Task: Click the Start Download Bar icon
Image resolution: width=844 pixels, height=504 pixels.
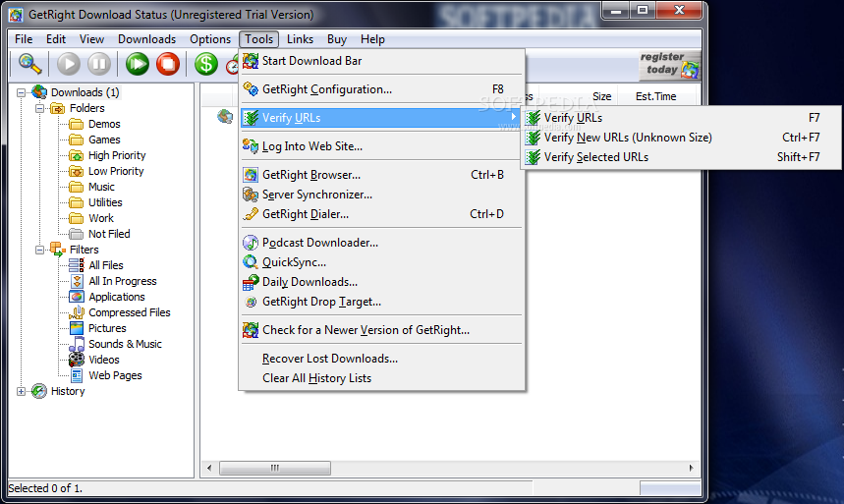Action: [x=251, y=61]
